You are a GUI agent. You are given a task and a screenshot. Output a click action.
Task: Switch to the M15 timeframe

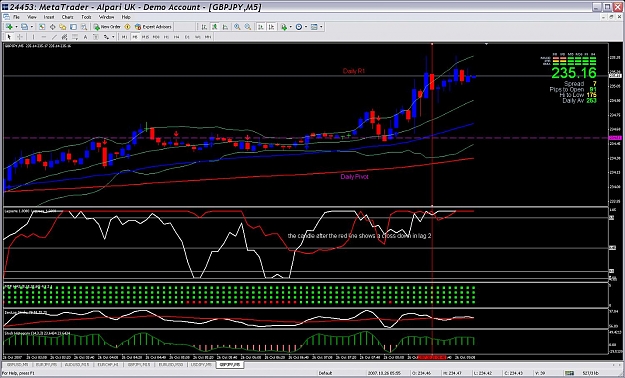click(x=145, y=37)
